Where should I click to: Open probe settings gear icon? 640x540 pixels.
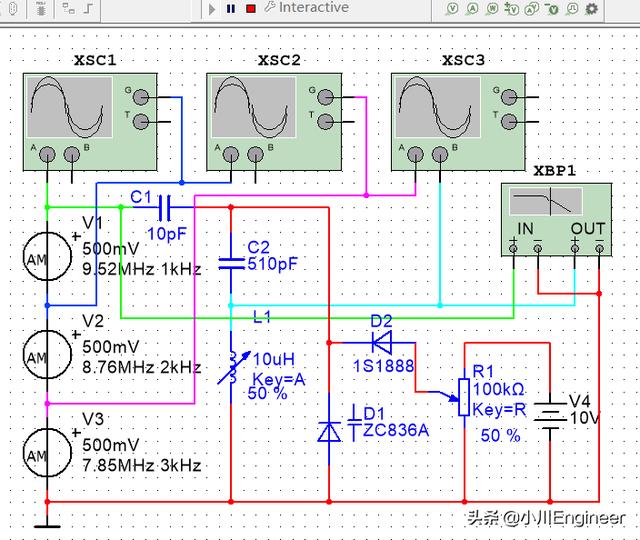(592, 9)
